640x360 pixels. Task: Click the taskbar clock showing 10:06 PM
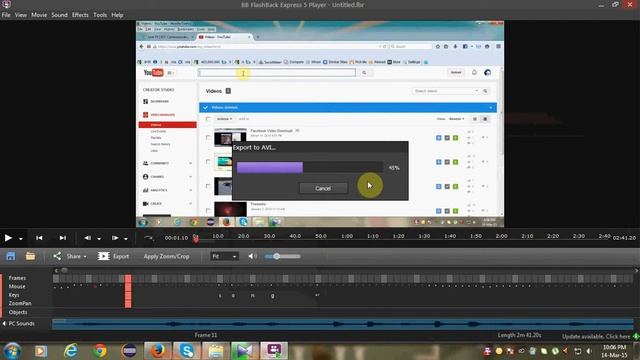tap(614, 351)
